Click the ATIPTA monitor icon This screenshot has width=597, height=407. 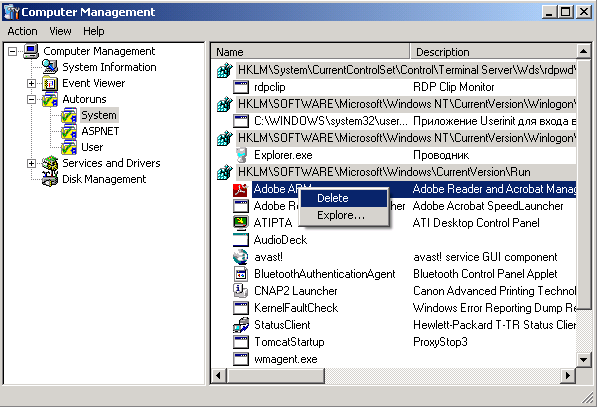[241, 223]
